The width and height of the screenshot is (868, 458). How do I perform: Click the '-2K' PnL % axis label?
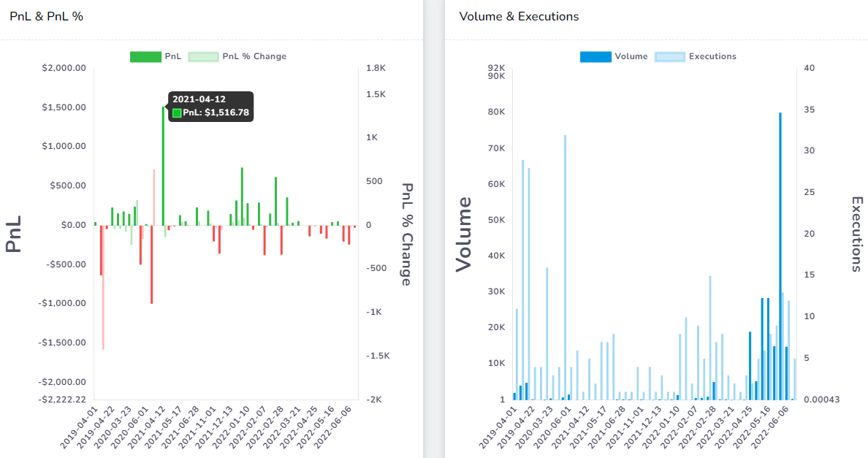[374, 400]
